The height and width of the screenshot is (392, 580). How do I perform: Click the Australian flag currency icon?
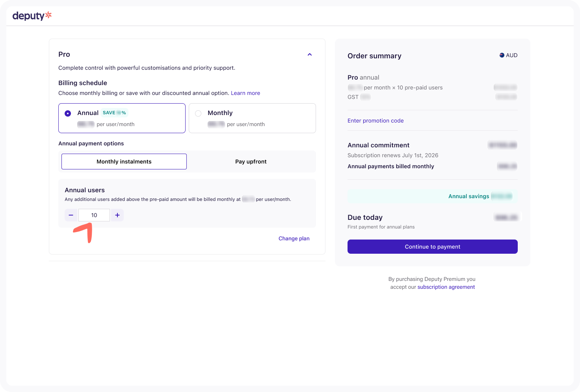(x=502, y=55)
